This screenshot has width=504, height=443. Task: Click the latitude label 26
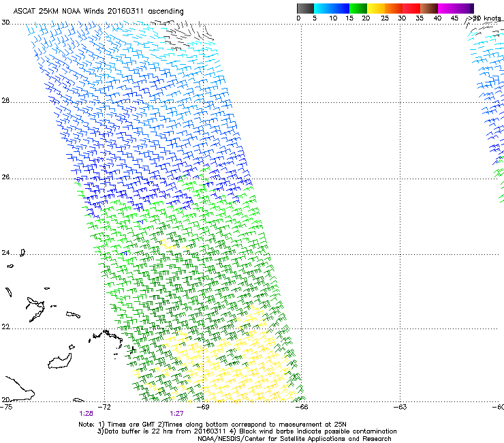coord(5,177)
